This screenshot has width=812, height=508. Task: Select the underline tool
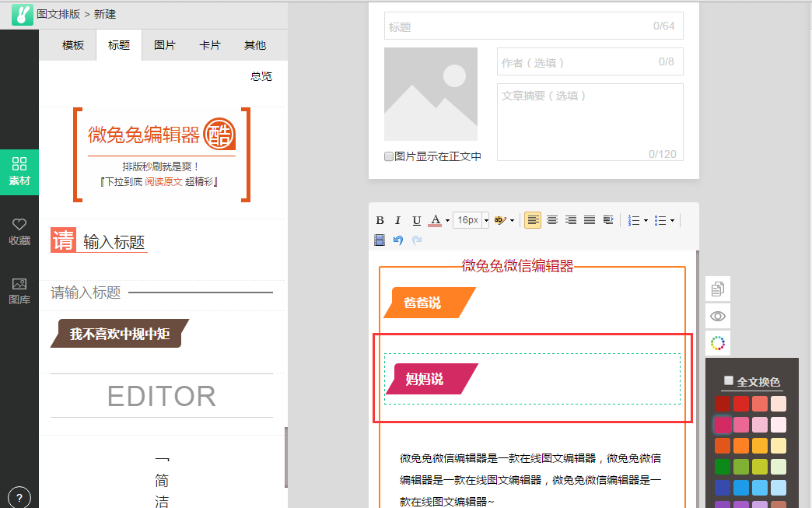(x=416, y=220)
